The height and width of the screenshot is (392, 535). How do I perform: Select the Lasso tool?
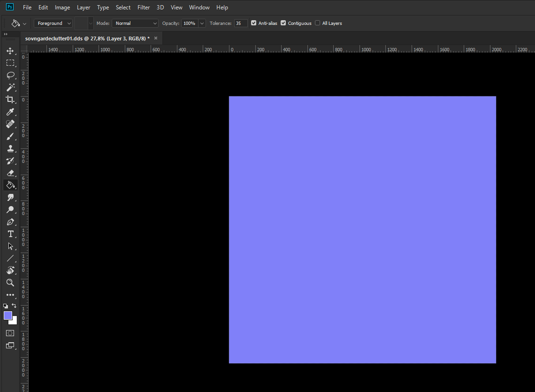(x=10, y=75)
